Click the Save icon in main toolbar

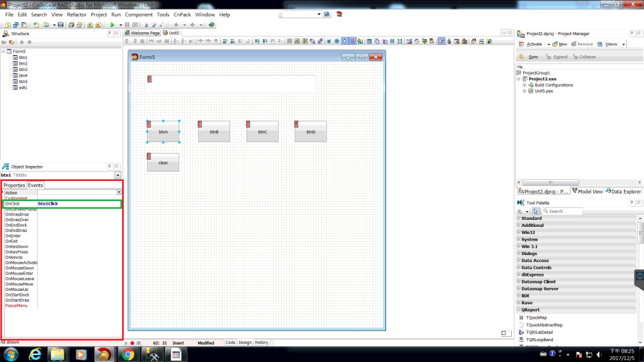click(x=61, y=25)
